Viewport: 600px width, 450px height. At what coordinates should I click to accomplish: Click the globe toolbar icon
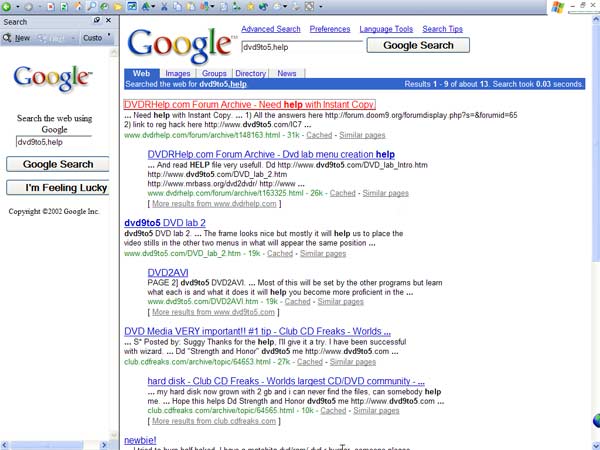coord(263,7)
